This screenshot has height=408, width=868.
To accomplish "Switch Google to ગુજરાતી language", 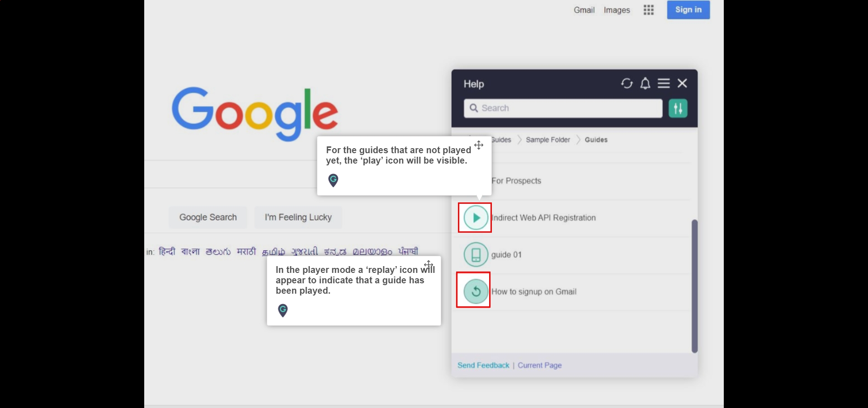I will (304, 252).
